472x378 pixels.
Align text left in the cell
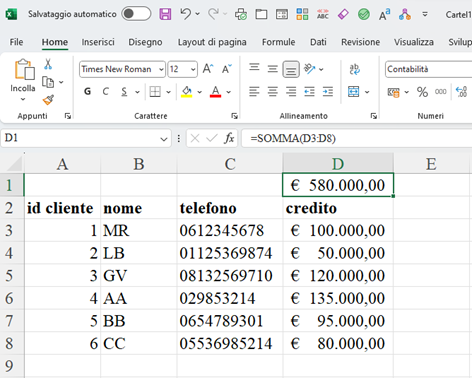coord(254,91)
